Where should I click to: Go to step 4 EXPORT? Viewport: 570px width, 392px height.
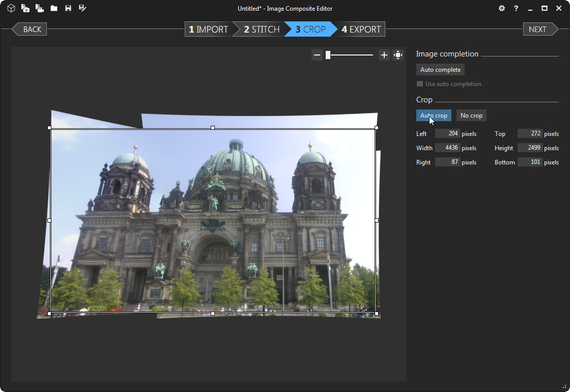[361, 29]
